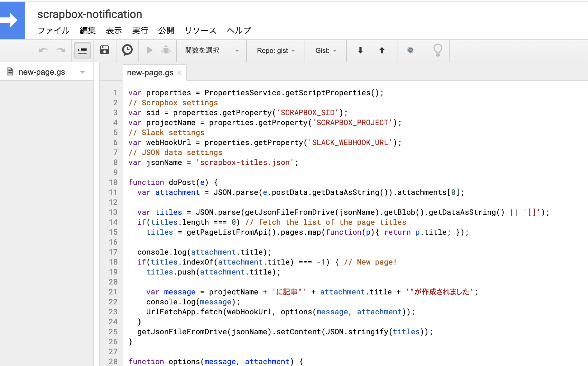Undo the last edit
Screen dimensions: 588x366
coord(43,50)
